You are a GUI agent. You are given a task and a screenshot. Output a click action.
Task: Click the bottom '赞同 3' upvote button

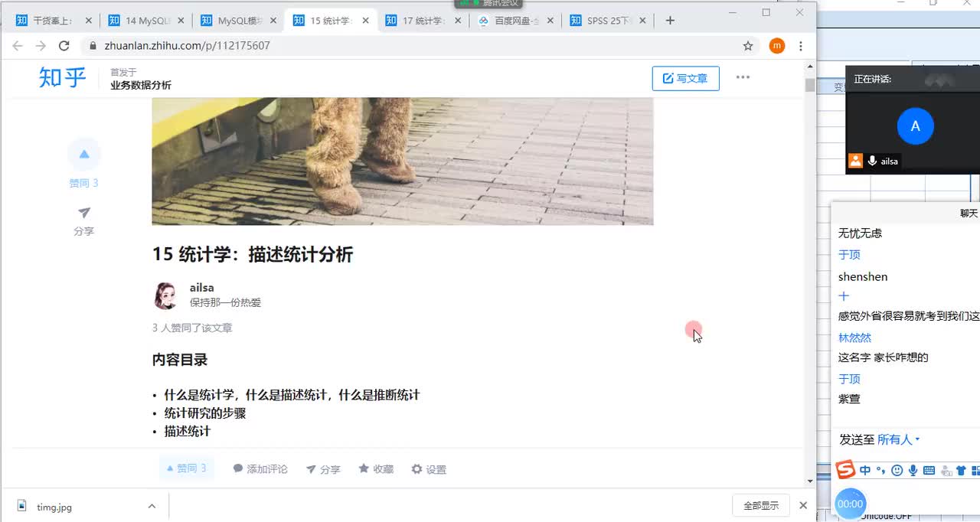click(187, 468)
